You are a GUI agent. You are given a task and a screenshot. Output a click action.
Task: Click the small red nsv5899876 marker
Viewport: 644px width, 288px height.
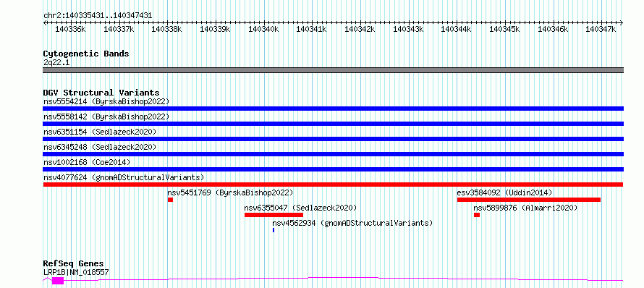click(x=476, y=215)
